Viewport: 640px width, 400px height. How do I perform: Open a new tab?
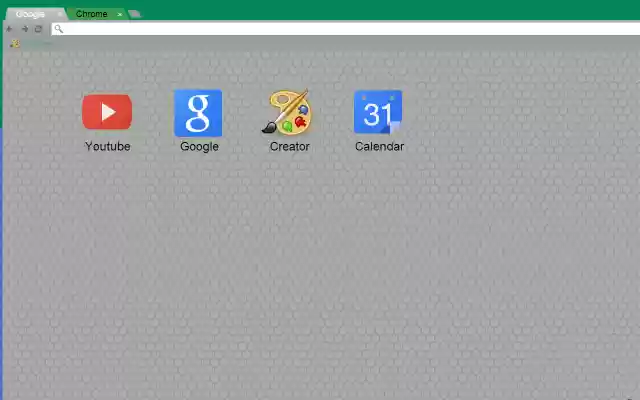pyautogui.click(x=135, y=14)
